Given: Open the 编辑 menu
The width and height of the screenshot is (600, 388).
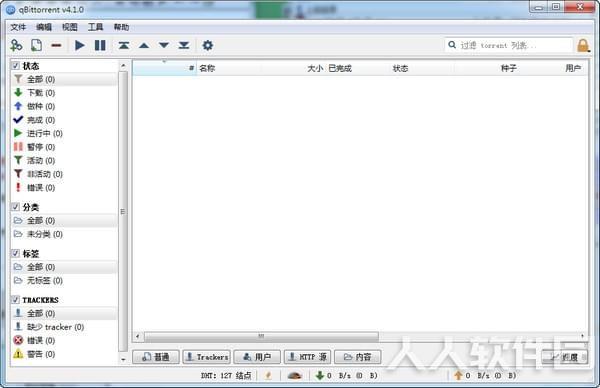Looking at the screenshot, I should click(x=44, y=27).
